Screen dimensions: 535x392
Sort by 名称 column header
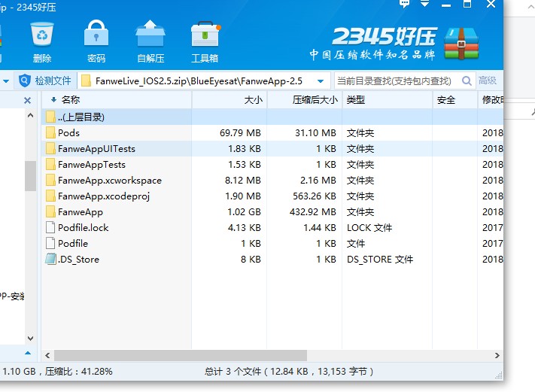click(117, 99)
